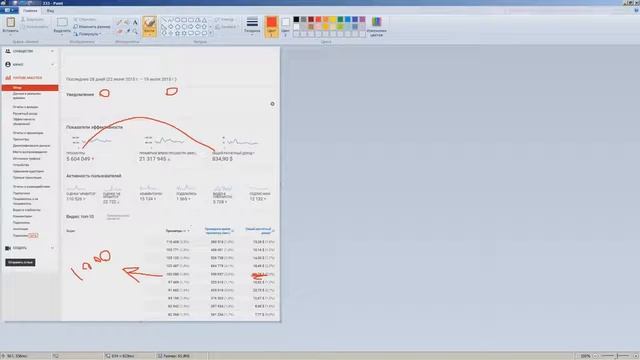
Task: Open Edit colors (Изменение цветов)
Action: pos(376,27)
